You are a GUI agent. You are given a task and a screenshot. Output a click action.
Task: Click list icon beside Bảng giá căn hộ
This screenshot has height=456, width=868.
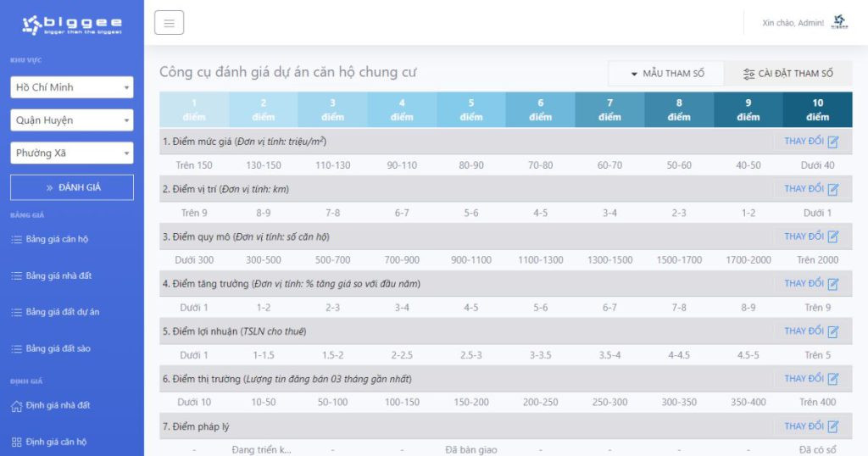tap(17, 240)
